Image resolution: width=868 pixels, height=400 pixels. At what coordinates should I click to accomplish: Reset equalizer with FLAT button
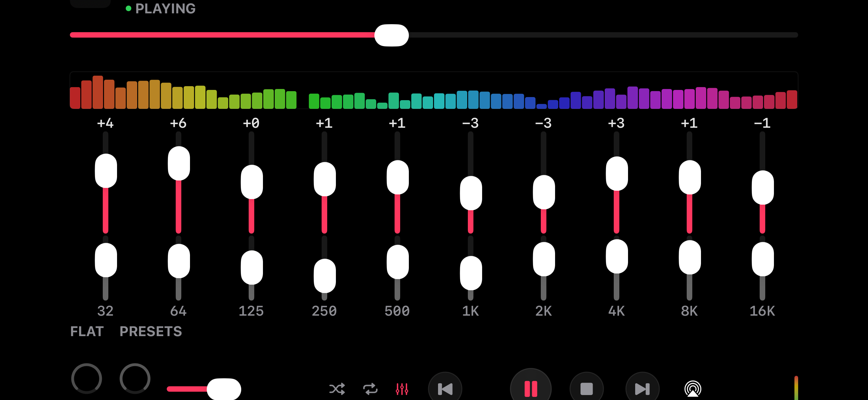coord(87,331)
